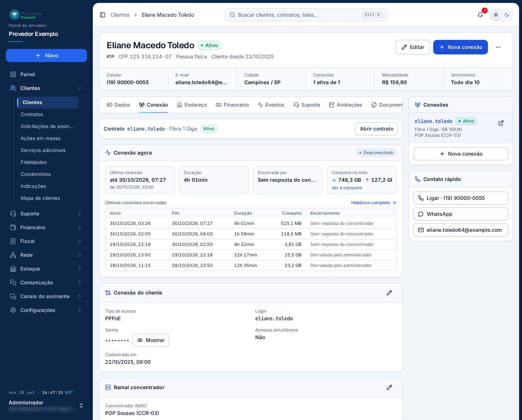Start a WhatsApp chat
The image size is (522, 420).
(x=461, y=214)
